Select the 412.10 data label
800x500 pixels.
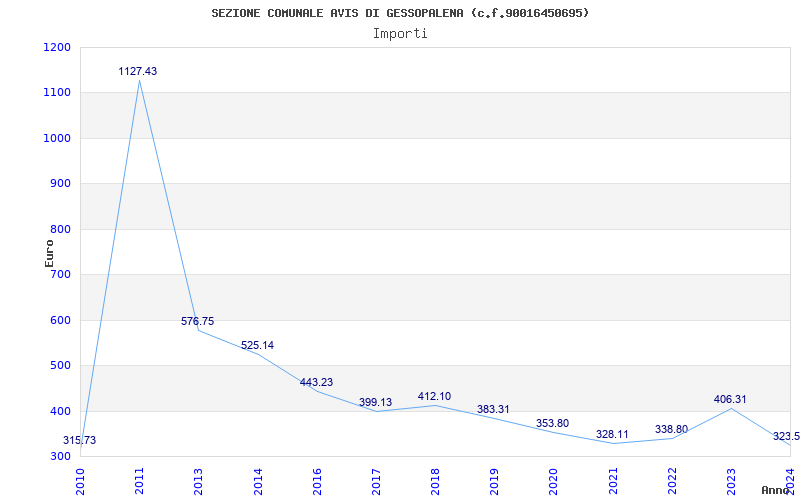435,396
